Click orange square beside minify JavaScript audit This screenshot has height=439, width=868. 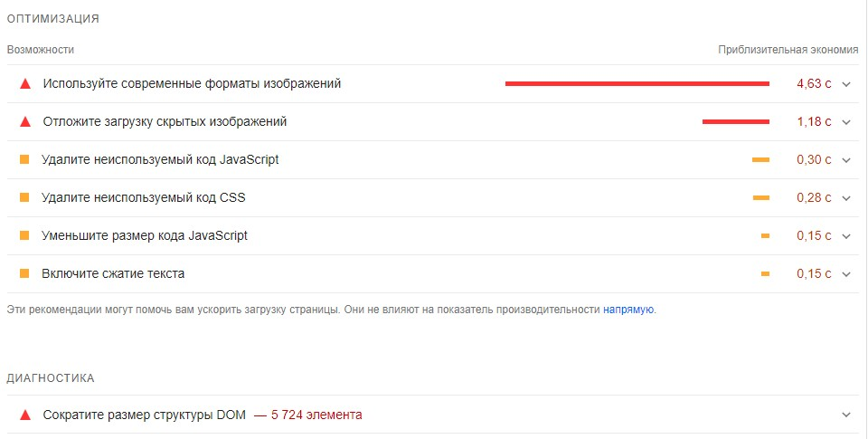(24, 236)
